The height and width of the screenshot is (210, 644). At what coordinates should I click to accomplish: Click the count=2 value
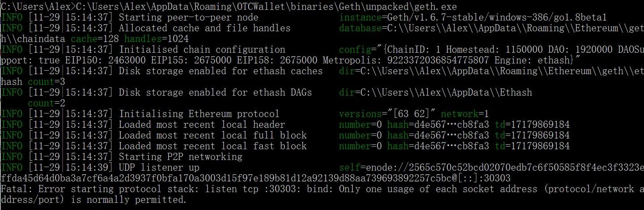pos(47,103)
